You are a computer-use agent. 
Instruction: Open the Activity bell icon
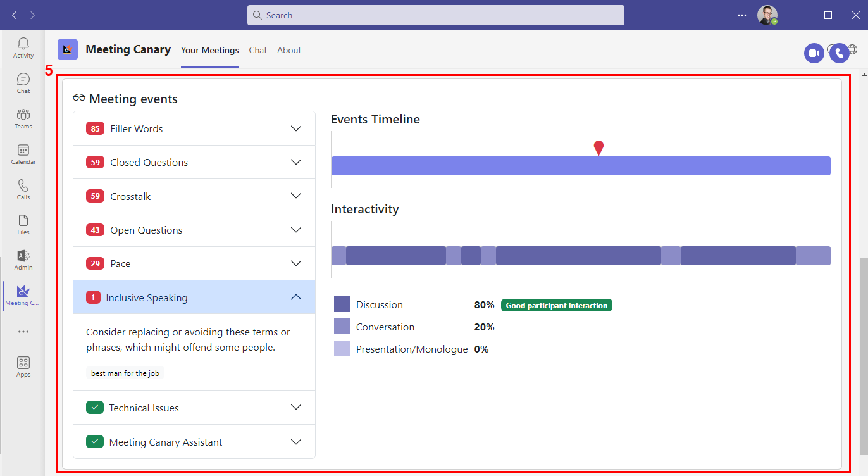[23, 47]
